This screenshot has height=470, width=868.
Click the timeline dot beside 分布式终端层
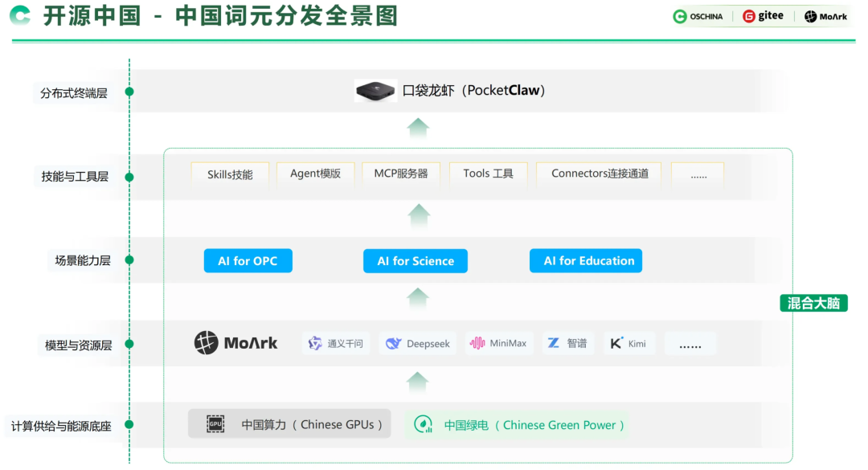tap(129, 92)
